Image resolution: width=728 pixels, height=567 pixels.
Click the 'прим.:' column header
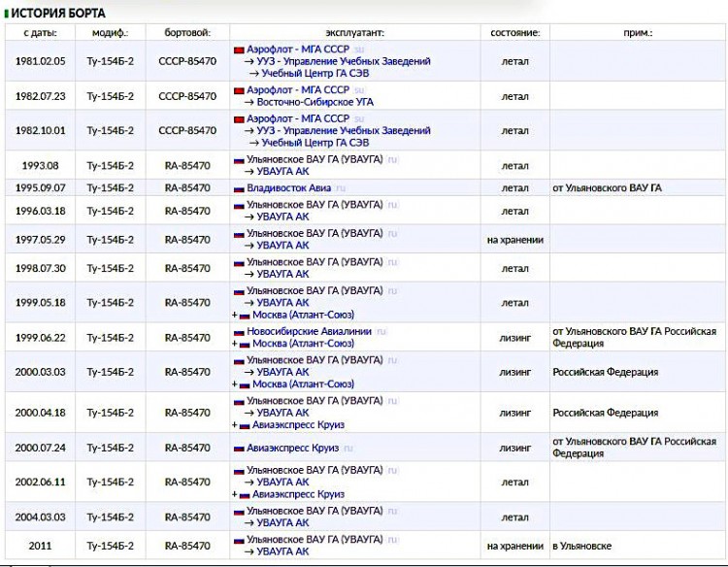pos(639,33)
